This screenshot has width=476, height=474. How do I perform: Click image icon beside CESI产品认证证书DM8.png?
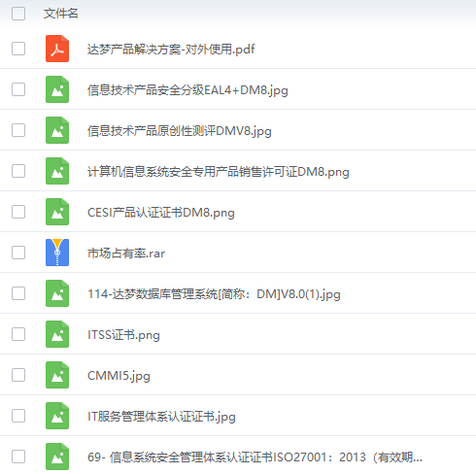57,212
